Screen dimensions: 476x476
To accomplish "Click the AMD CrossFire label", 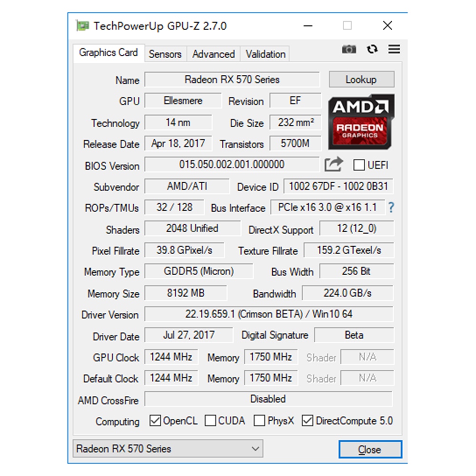I will pyautogui.click(x=108, y=400).
